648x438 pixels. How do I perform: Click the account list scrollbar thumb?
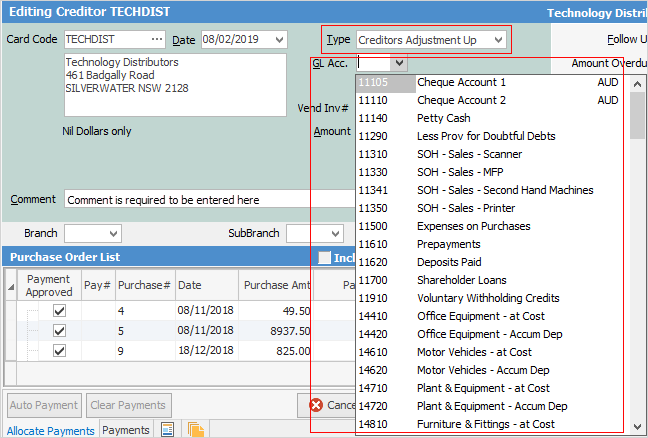tap(637, 115)
